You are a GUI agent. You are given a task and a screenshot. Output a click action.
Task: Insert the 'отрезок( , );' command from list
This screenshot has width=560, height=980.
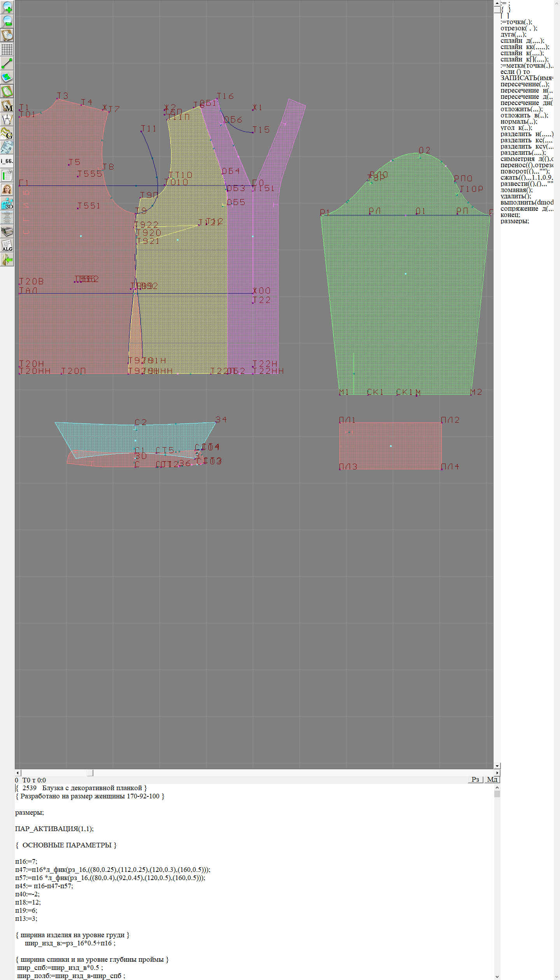[x=518, y=28]
